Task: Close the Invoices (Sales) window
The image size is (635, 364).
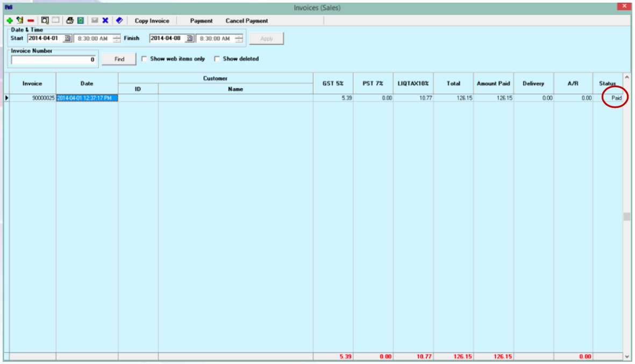Action: pos(624,6)
